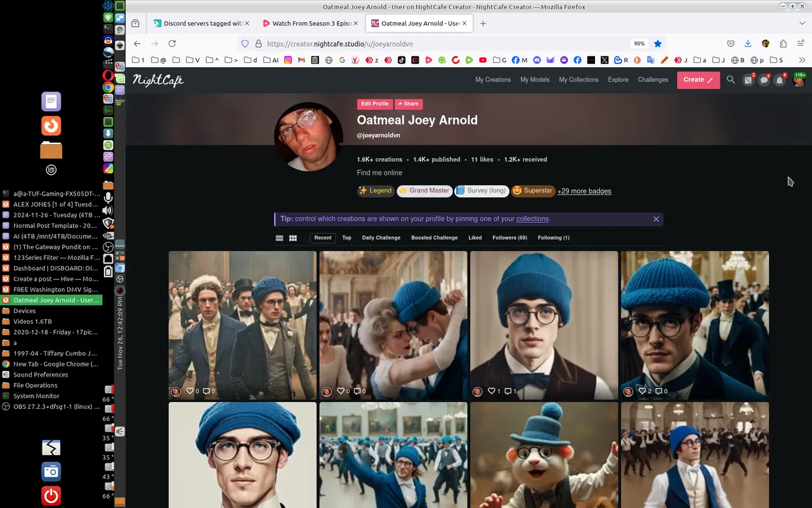812x508 pixels.
Task: Select the 'Daily Challenge' filter tab
Action: point(381,238)
